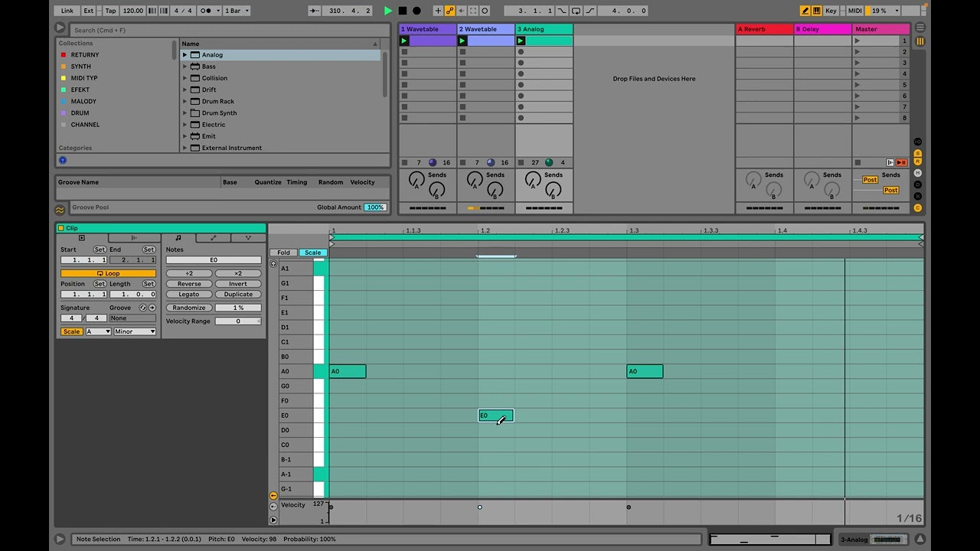Toggle the I/O section show button
The image size is (980, 551).
918,142
